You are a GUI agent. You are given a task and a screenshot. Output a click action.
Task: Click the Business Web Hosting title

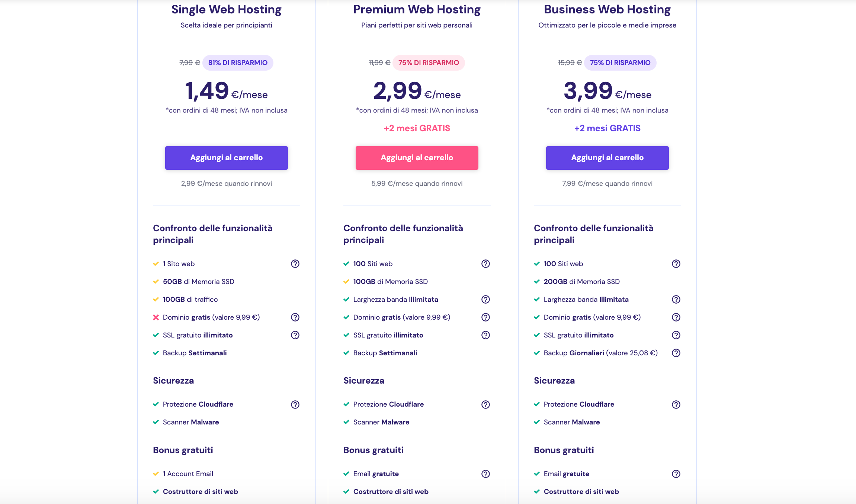point(607,9)
